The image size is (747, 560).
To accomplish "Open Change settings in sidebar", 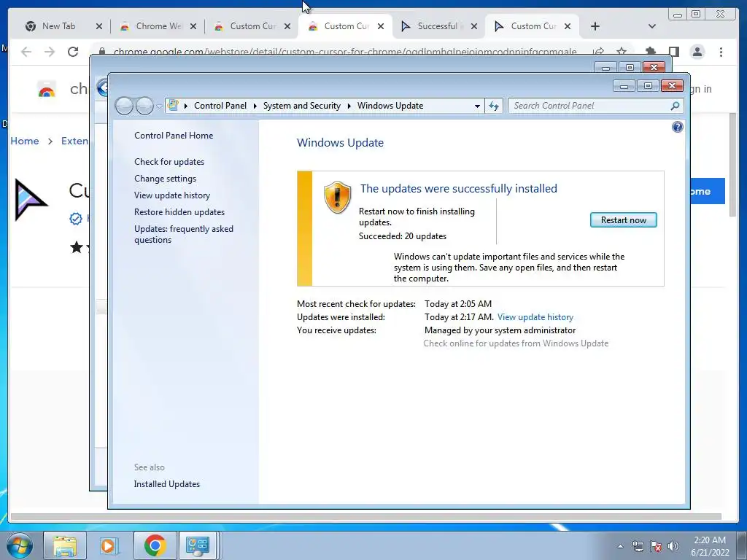I will pyautogui.click(x=166, y=179).
